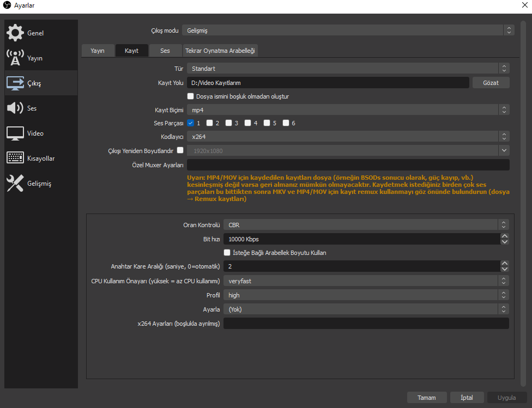
Task: Enable audio track 3 checkbox
Action: tap(228, 123)
